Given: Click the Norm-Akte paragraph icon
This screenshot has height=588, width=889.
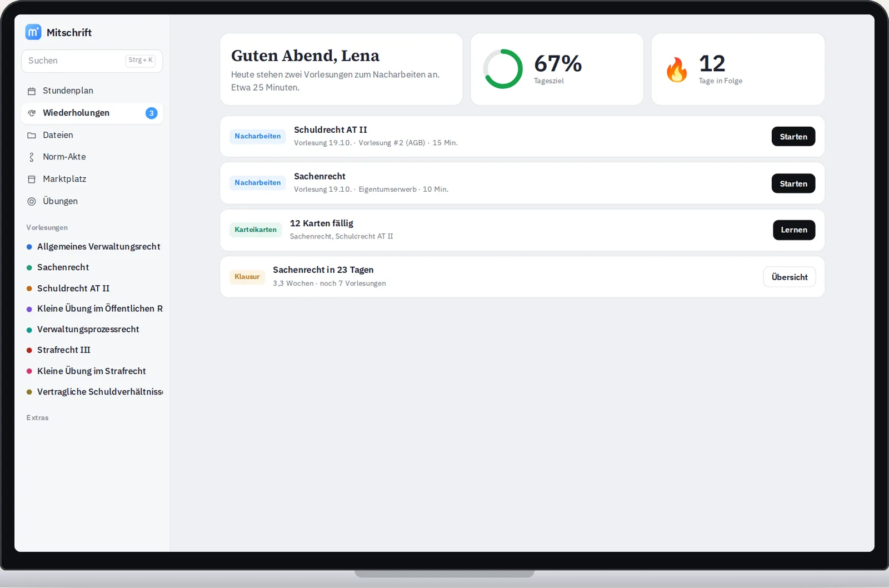Looking at the screenshot, I should (32, 157).
